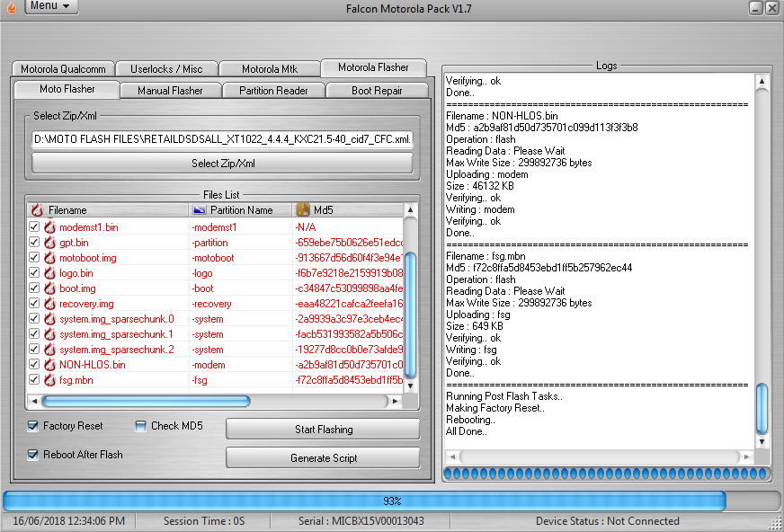Click the Serial : MICBX15V00013043 status entry
The width and height of the screenshot is (784, 532).
361,521
